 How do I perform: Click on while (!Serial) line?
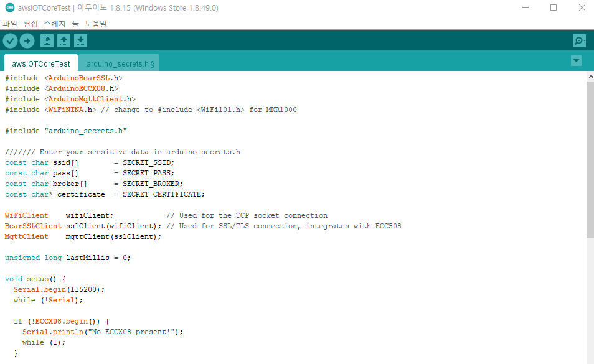click(48, 301)
